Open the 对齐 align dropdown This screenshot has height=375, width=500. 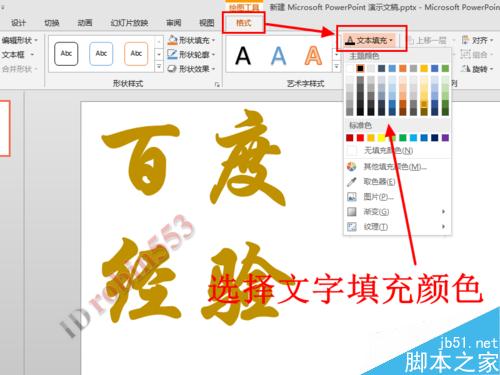tap(492, 41)
